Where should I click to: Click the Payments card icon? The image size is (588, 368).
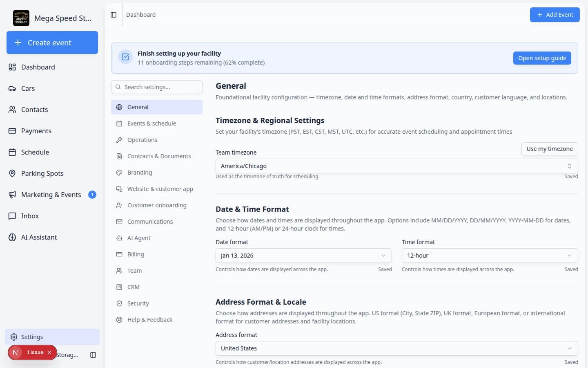(12, 131)
